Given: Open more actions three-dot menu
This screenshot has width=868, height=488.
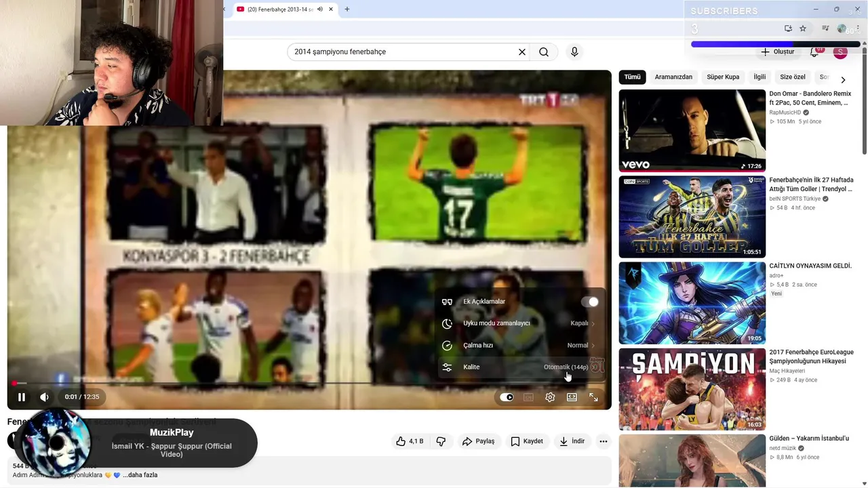Looking at the screenshot, I should pos(604,441).
